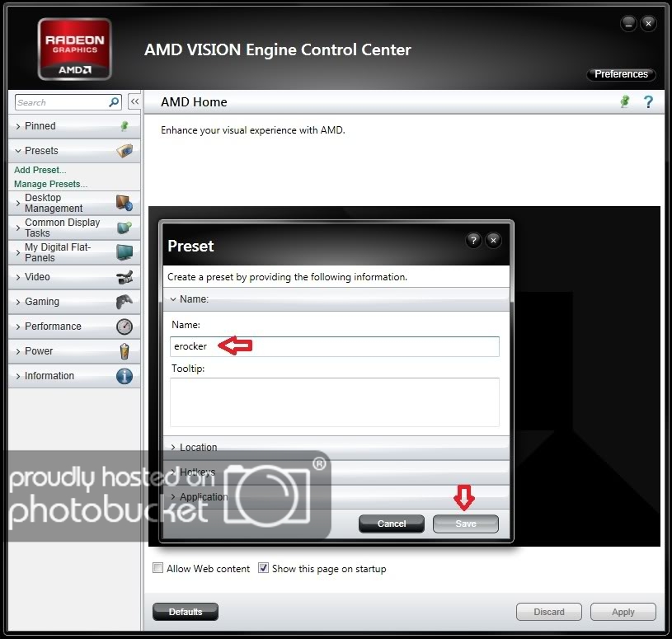
Task: Open help with the blue question mark
Action: pyautogui.click(x=648, y=102)
